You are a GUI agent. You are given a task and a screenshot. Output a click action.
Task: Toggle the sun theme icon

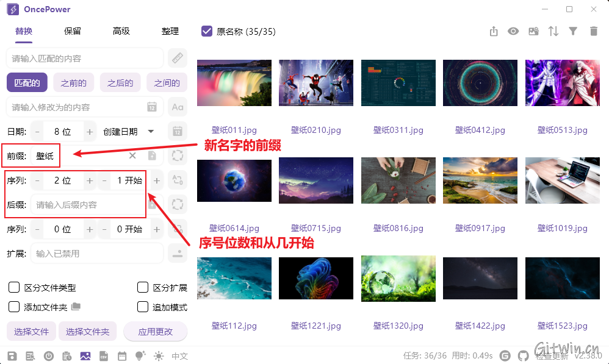tap(159, 356)
